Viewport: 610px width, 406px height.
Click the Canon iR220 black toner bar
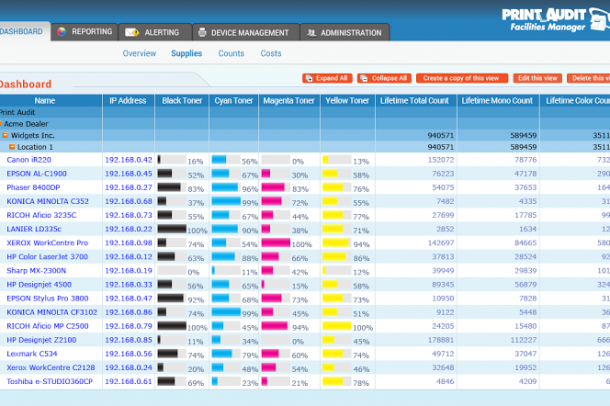coord(172,159)
